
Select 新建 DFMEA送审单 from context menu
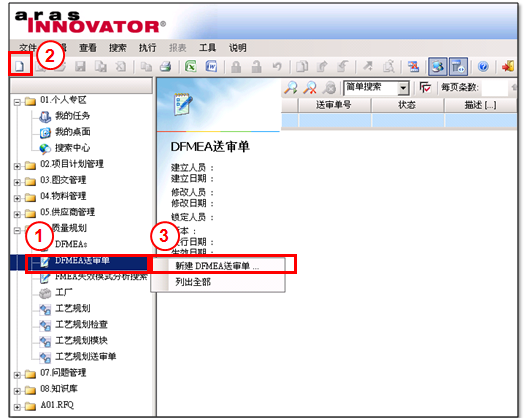pyautogui.click(x=218, y=266)
